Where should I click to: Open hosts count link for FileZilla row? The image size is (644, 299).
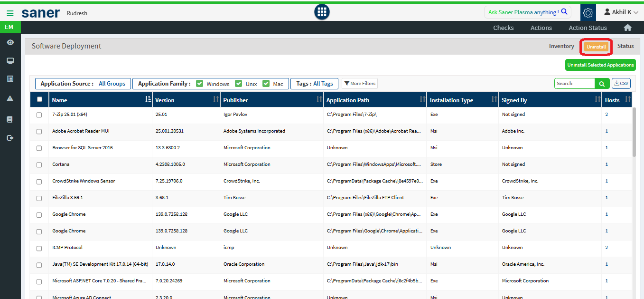tap(607, 198)
